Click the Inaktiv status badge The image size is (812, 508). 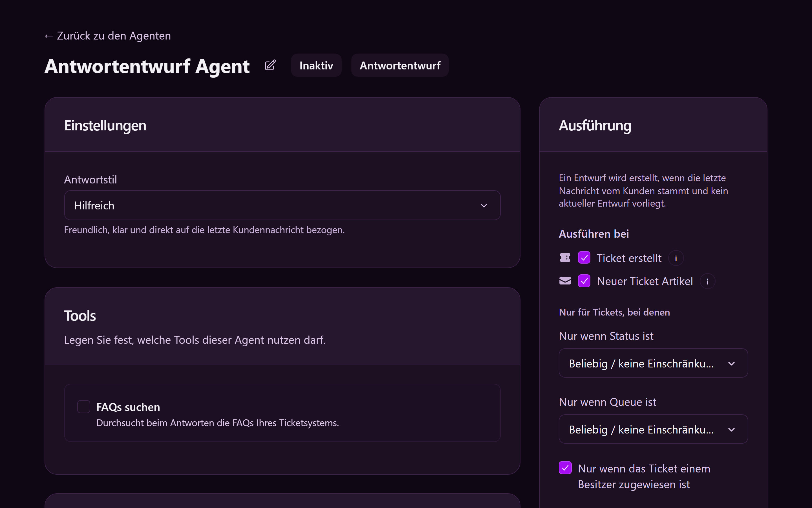[x=316, y=65]
